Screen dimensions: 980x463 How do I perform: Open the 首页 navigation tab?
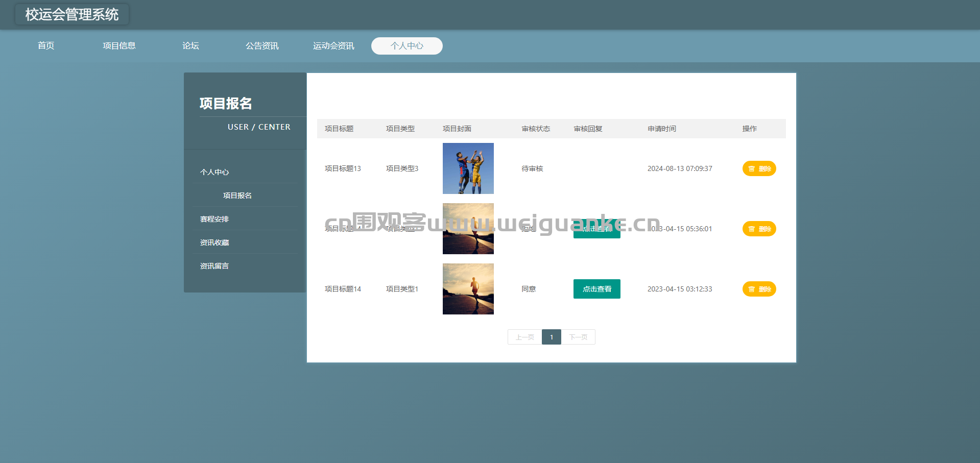pyautogui.click(x=46, y=46)
